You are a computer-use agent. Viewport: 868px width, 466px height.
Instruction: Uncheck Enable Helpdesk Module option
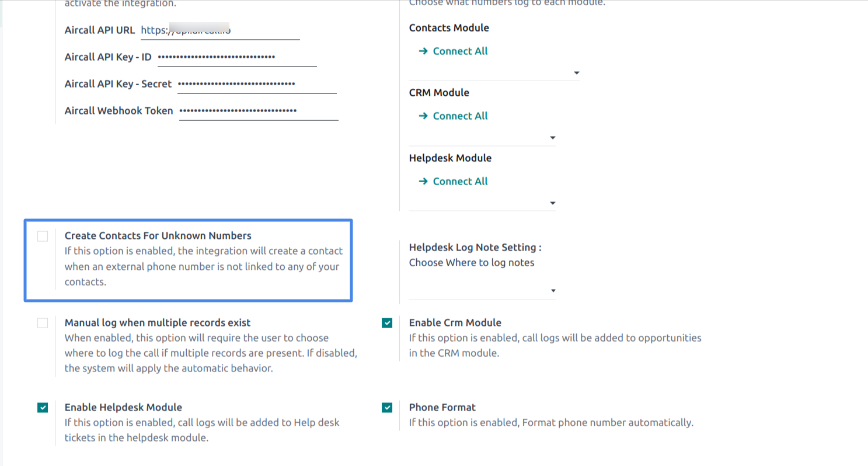(x=43, y=408)
